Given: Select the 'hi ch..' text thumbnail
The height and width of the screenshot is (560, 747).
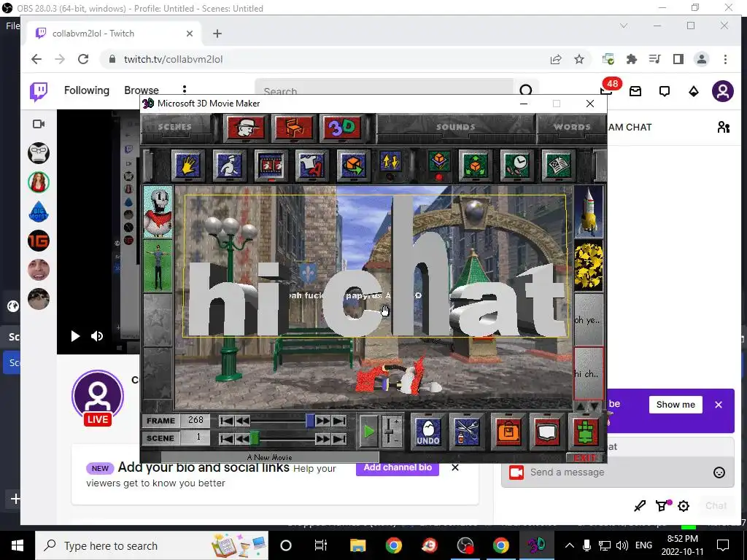Looking at the screenshot, I should click(589, 373).
